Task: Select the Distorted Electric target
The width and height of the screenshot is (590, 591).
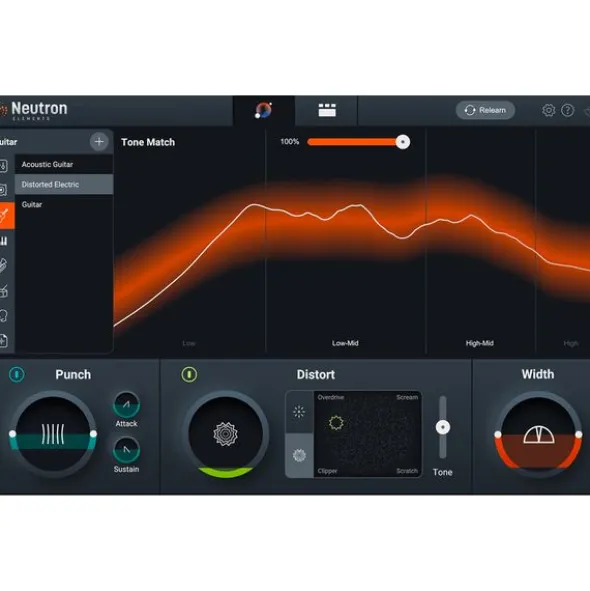Action: click(64, 184)
